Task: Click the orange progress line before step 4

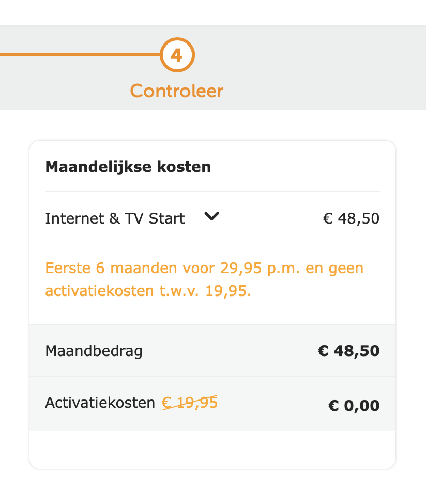Action: [78, 54]
